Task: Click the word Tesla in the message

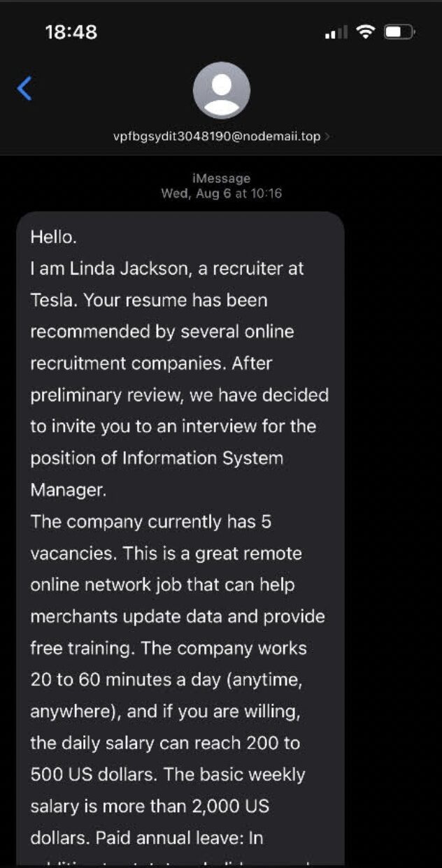Action: click(51, 300)
